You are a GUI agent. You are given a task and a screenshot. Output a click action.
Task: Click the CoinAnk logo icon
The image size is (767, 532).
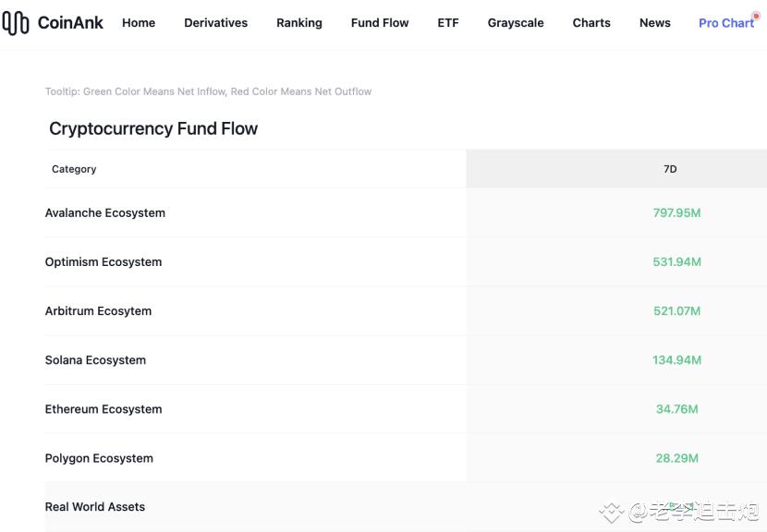[x=16, y=23]
